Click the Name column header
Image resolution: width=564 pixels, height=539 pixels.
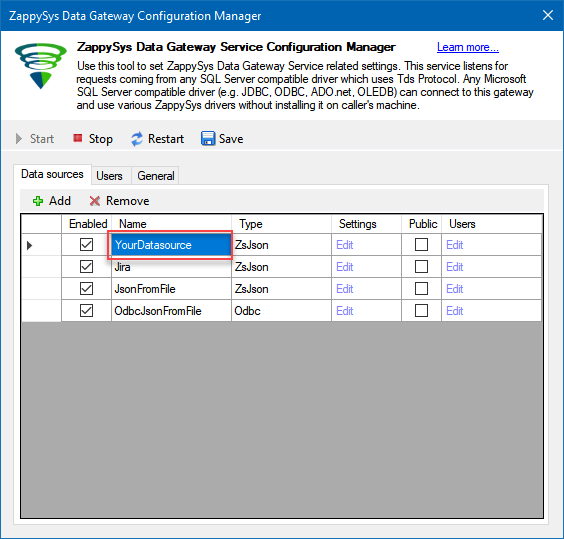[171, 224]
